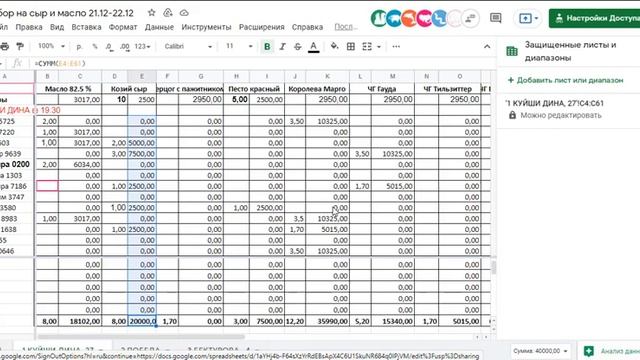Open the Правка menu
640x360 pixels.
(x=29, y=27)
